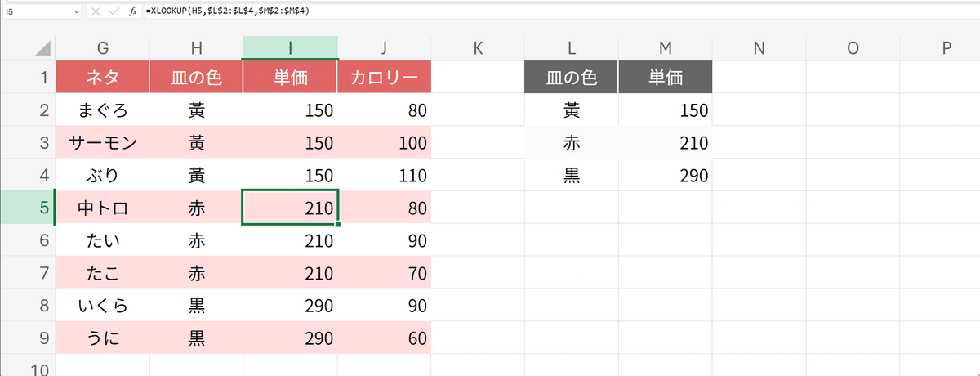Select the まぐろ cell
Screen dimensions: 980x376
(103, 110)
